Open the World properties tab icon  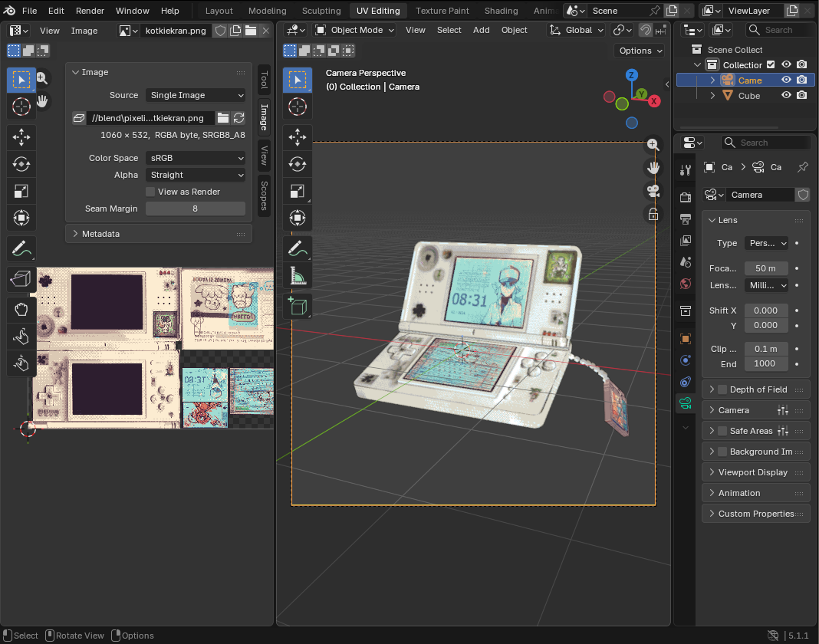686,284
